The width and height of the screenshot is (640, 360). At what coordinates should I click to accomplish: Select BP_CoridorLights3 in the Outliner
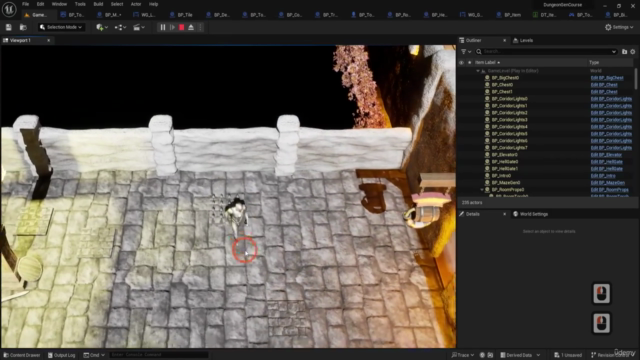[x=509, y=120]
